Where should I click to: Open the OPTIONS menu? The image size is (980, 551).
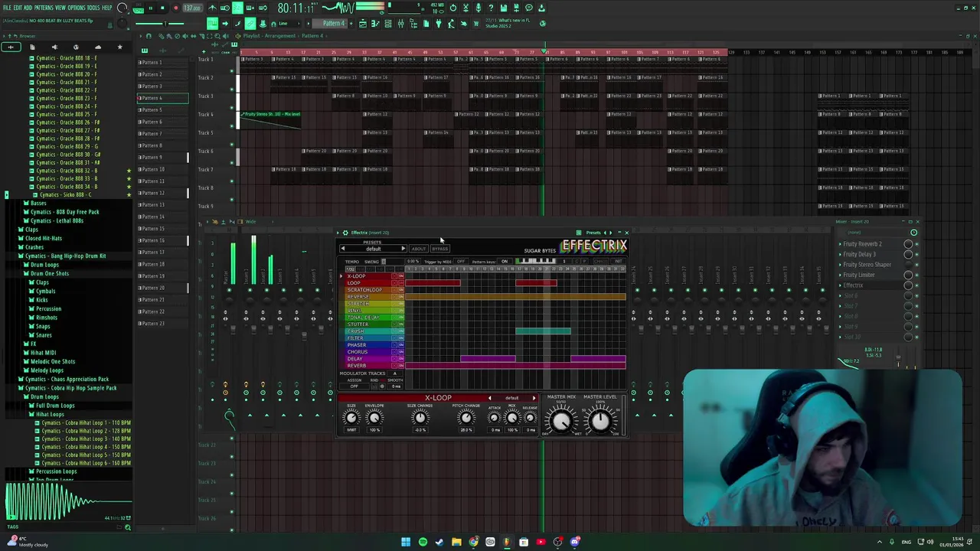[x=77, y=8]
